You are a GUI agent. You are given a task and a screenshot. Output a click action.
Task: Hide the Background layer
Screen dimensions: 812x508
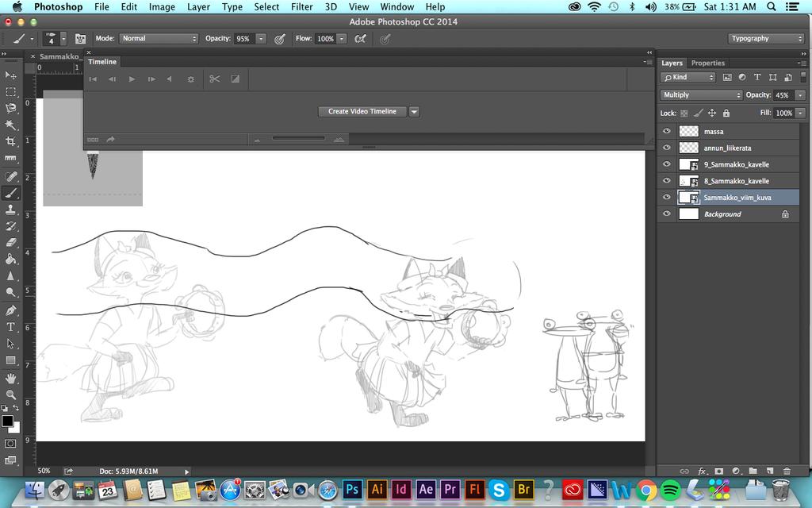666,214
